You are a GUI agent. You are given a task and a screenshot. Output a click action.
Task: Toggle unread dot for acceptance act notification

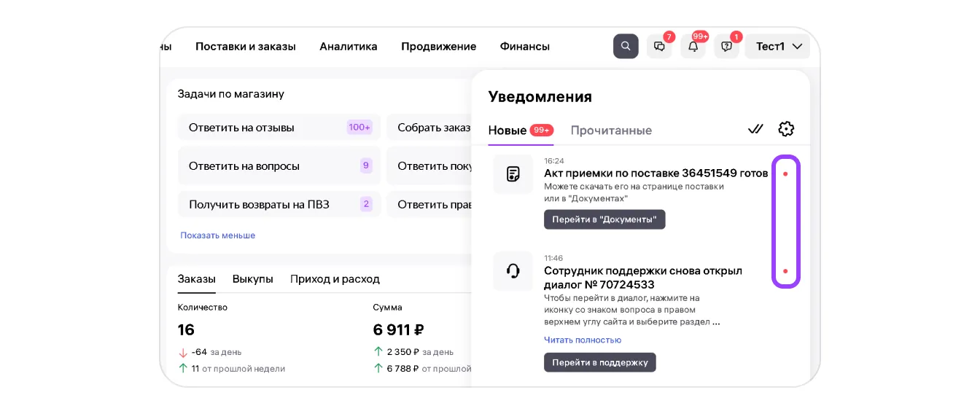[x=785, y=174]
